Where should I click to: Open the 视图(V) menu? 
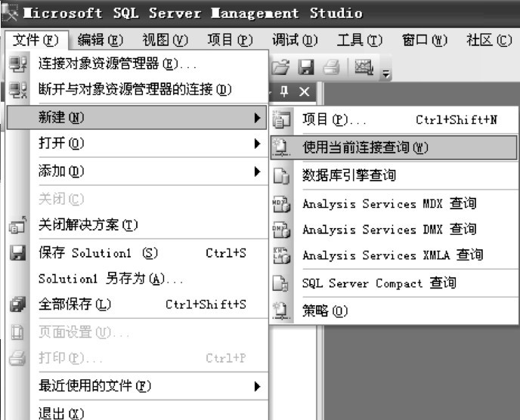(x=166, y=41)
